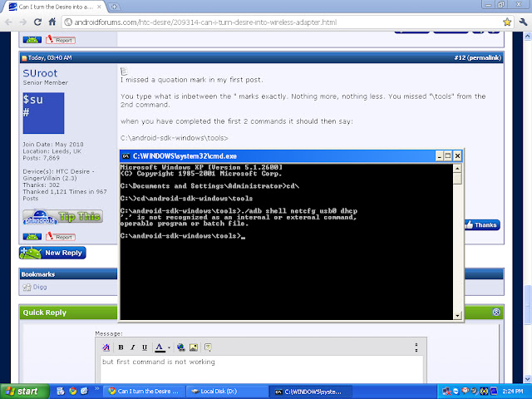Switch to Local Disk (D:) taskbar button
The image size is (532, 399).
tap(227, 392)
